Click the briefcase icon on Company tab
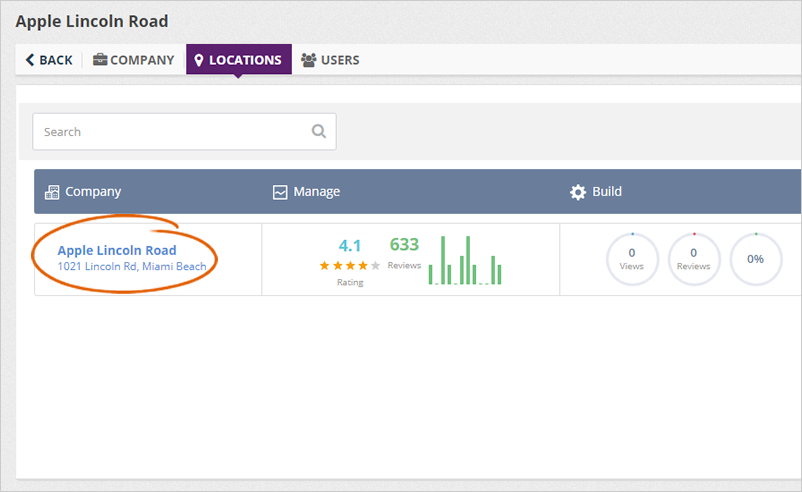The width and height of the screenshot is (802, 492). pos(100,60)
